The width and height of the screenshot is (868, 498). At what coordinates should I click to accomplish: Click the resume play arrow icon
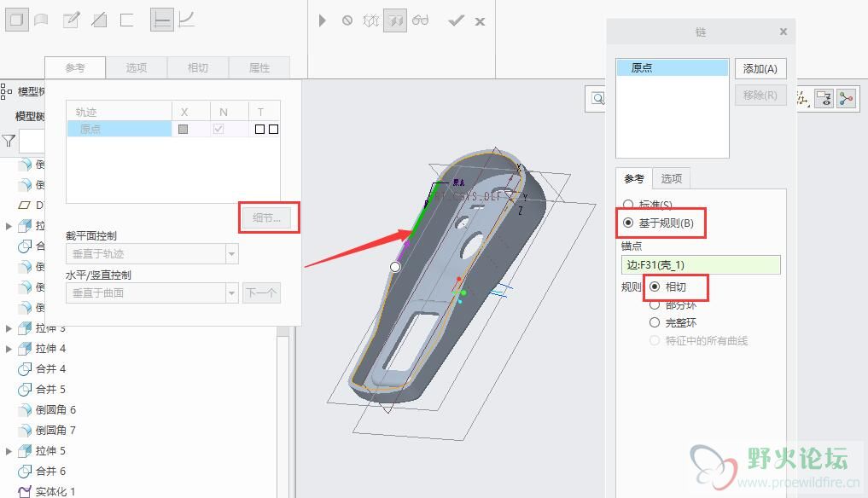pos(322,21)
